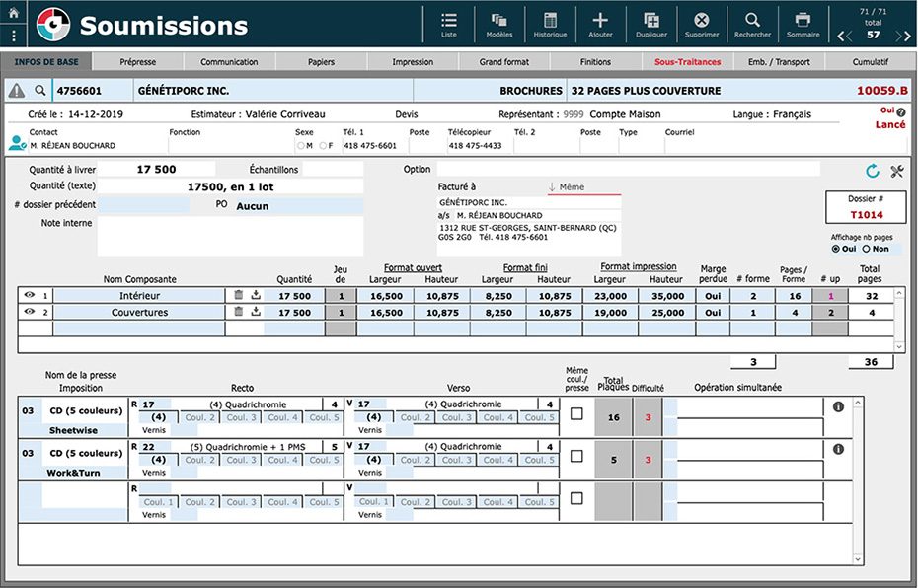
Task: Switch to the Prépresse tab
Action: point(137,62)
